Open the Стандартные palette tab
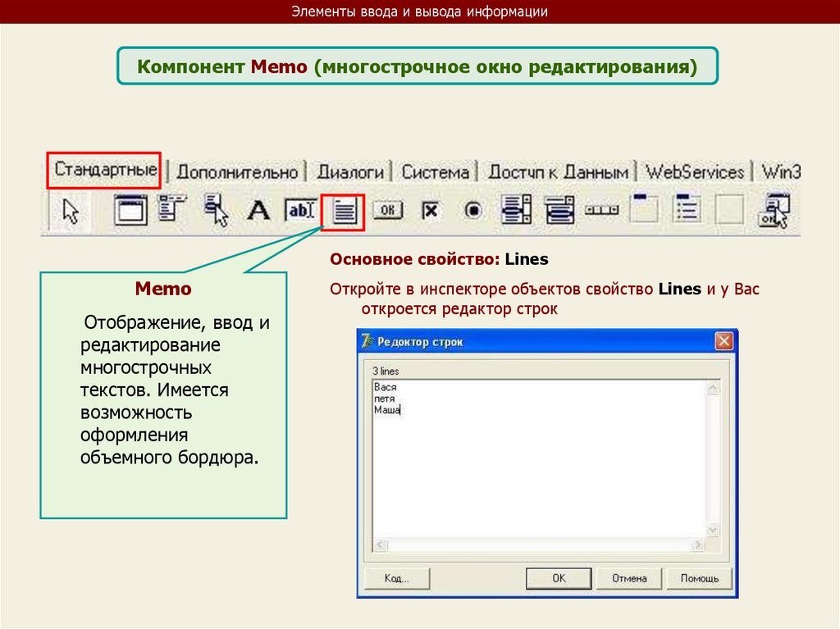Viewport: 840px width, 629px height. (x=106, y=170)
